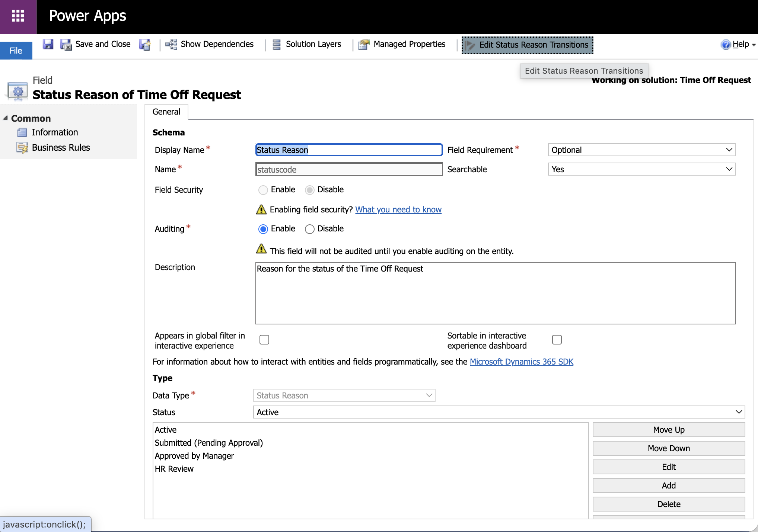Click the Solution Layers icon

pos(277,45)
